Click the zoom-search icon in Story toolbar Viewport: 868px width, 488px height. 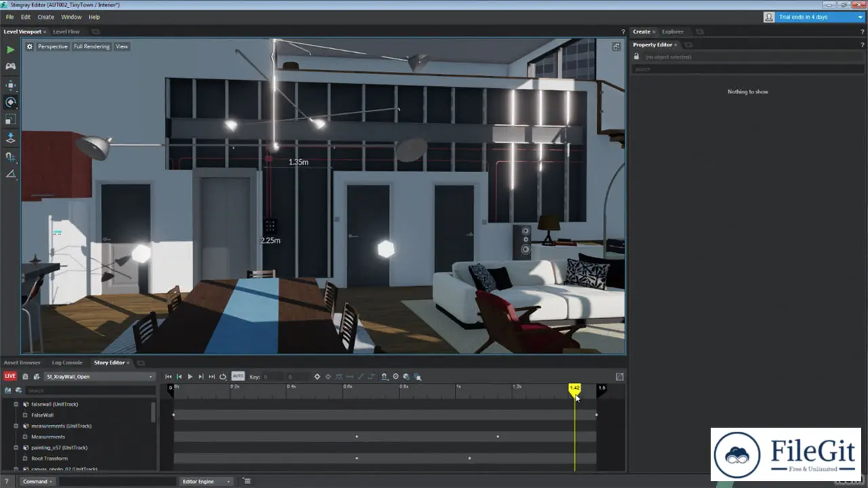[418, 377]
